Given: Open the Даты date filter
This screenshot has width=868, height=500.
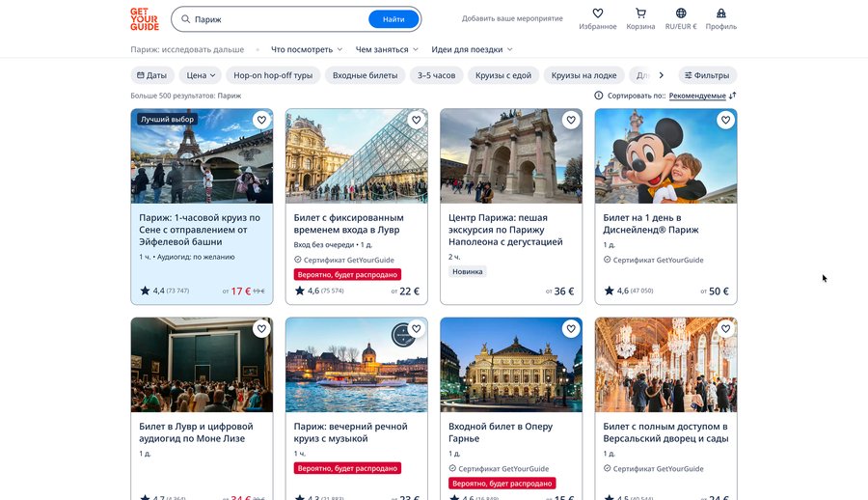Looking at the screenshot, I should click(x=152, y=75).
